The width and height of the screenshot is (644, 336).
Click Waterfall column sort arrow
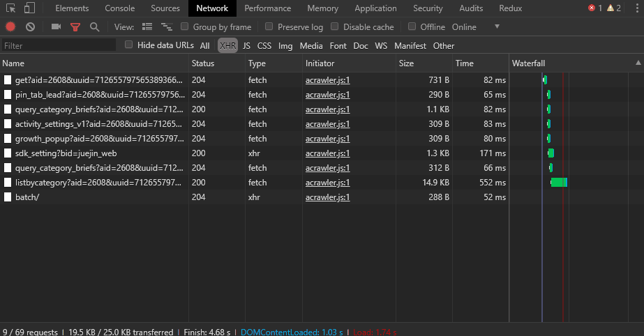(x=638, y=63)
